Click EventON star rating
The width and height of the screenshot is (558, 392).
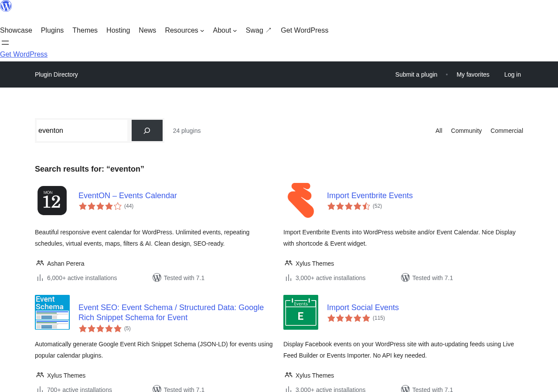(100, 206)
